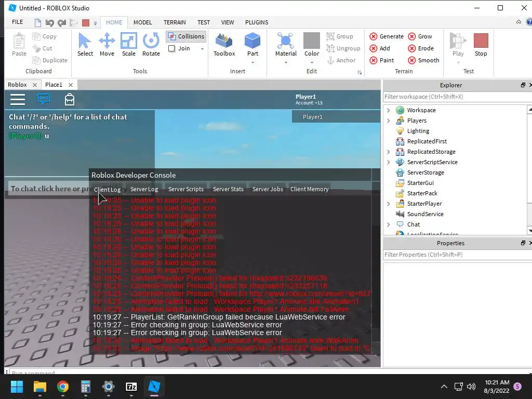Activate the Select tool arrow
Viewport: 532px width, 399px height.
[85, 45]
